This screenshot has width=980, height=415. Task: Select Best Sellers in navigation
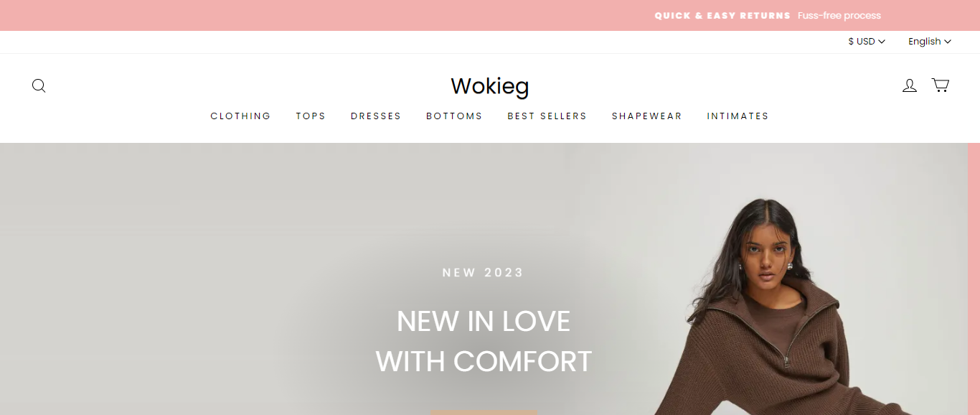[547, 116]
